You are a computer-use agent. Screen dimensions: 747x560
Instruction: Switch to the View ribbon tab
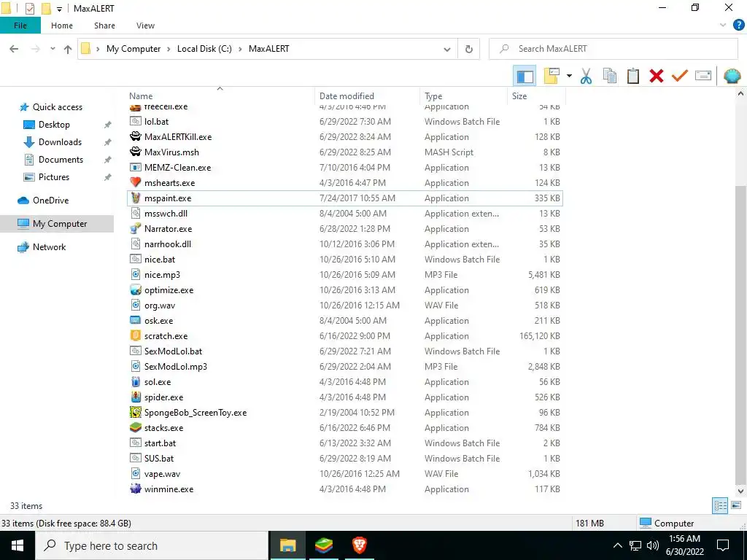[x=145, y=26]
